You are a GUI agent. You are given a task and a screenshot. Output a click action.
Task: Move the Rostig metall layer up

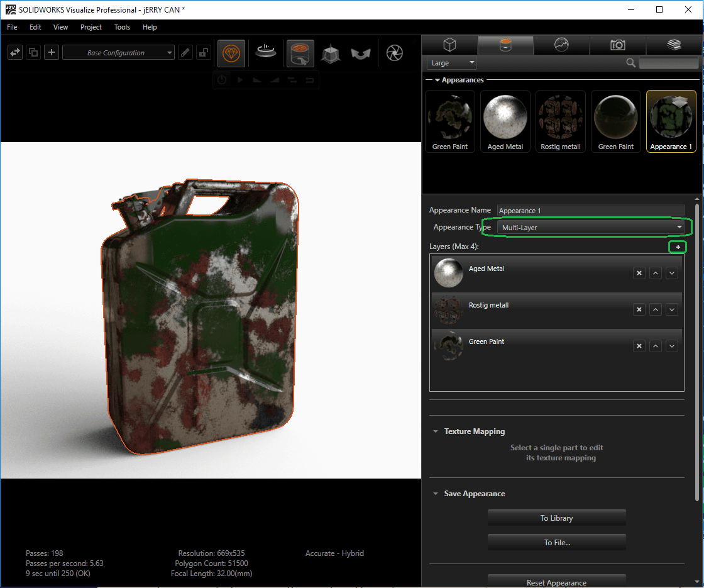click(656, 310)
